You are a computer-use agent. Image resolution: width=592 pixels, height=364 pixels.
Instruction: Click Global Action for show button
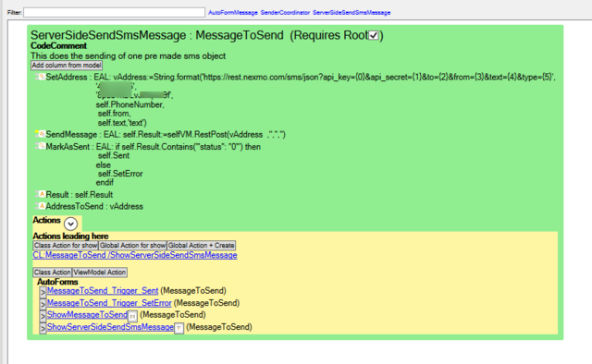click(132, 246)
